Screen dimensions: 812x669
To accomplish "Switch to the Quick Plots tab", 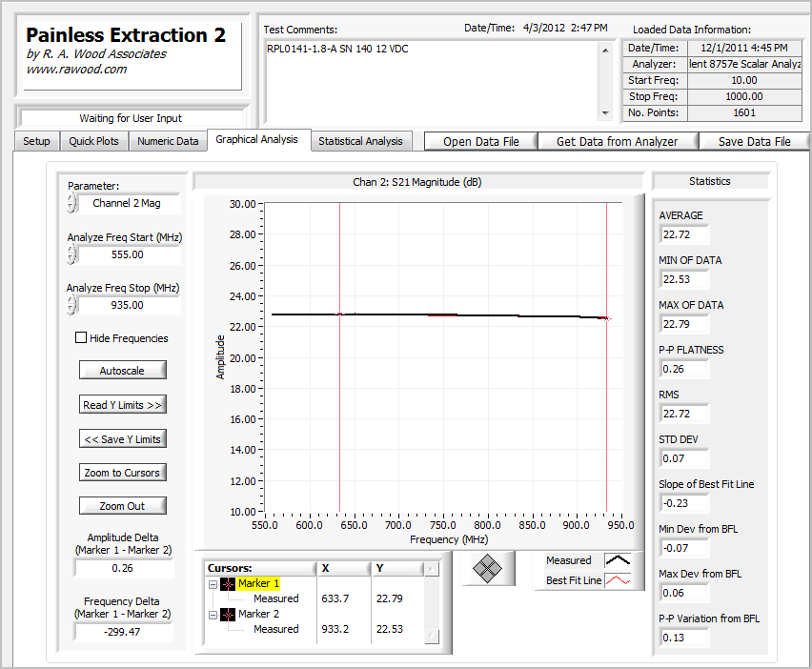I will pyautogui.click(x=93, y=141).
